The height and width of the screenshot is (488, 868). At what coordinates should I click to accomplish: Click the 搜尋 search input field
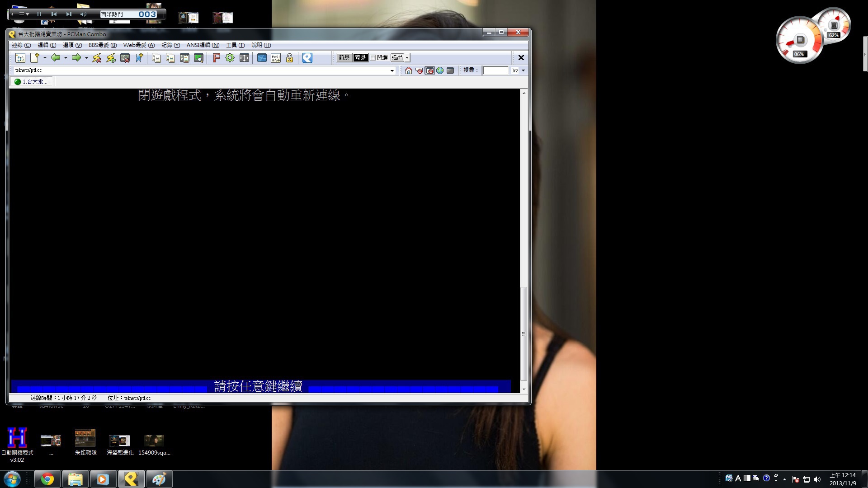click(495, 70)
